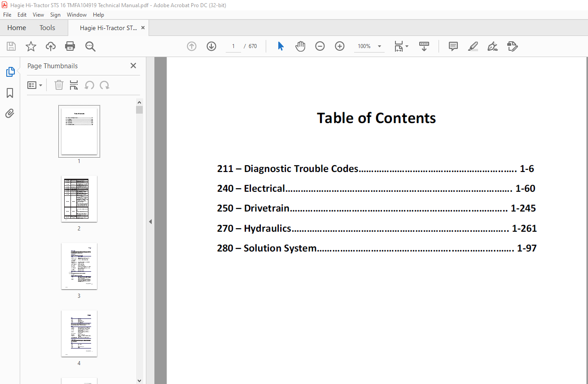This screenshot has height=384, width=588.
Task: Add a sticky note comment
Action: point(453,46)
